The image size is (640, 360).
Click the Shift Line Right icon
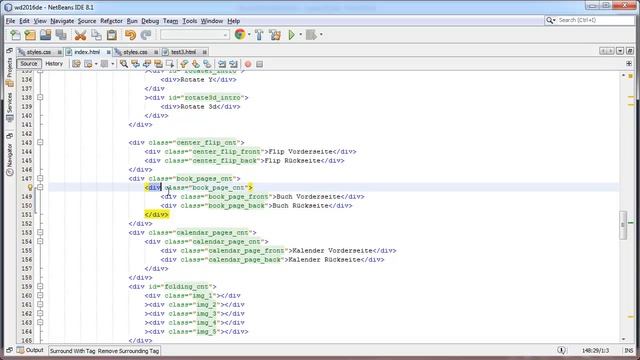pyautogui.click(x=233, y=64)
